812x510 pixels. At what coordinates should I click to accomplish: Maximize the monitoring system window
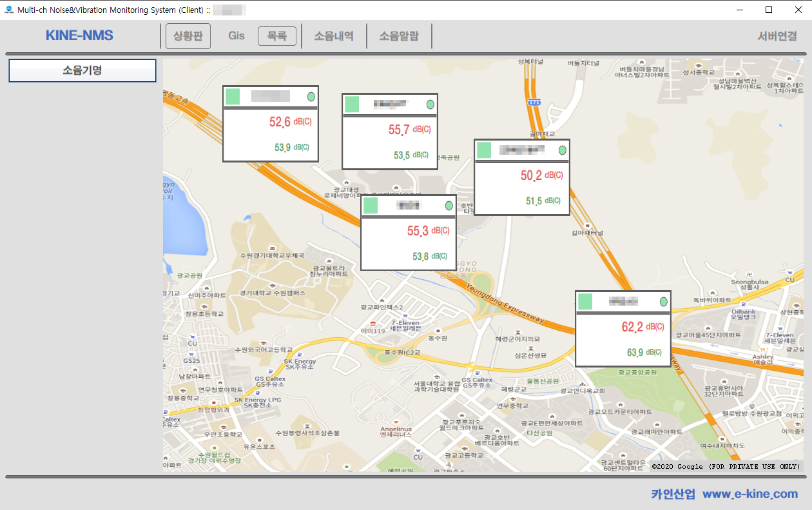(x=769, y=10)
